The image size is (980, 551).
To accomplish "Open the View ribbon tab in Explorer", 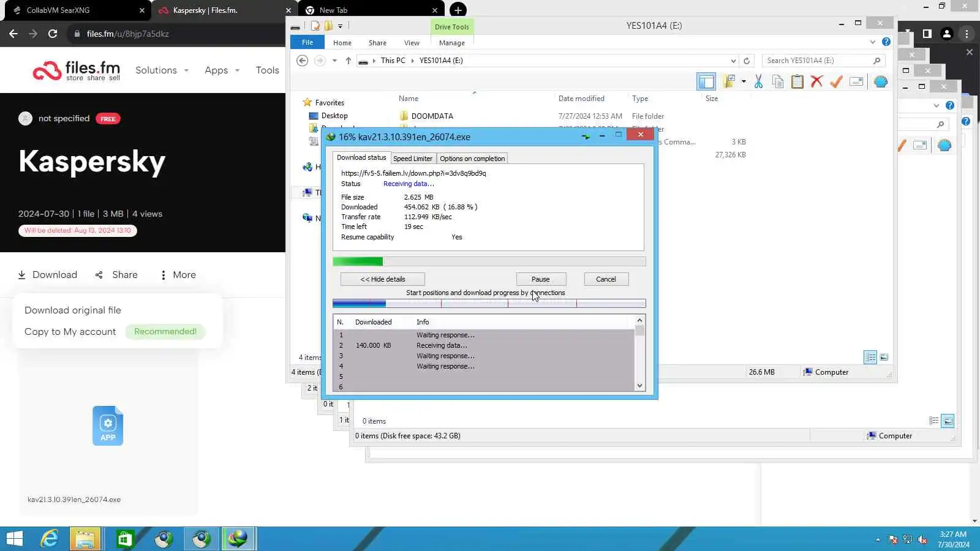I will tap(412, 43).
